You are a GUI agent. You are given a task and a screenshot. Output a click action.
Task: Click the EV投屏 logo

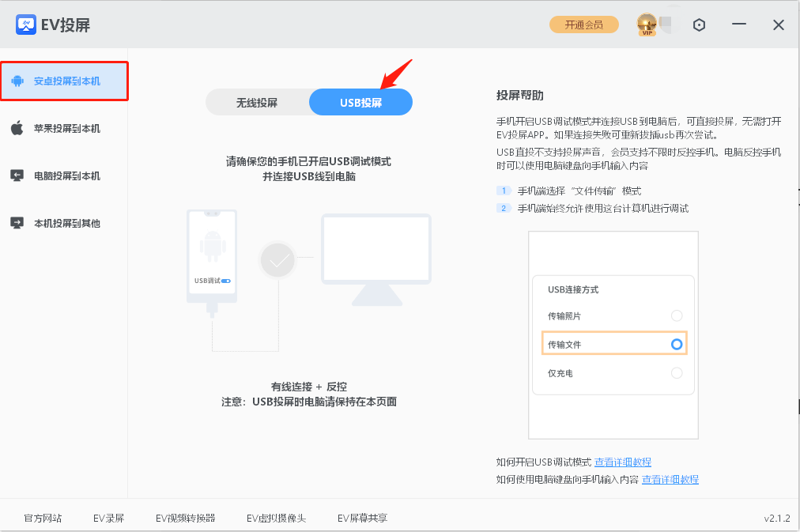tap(26, 25)
